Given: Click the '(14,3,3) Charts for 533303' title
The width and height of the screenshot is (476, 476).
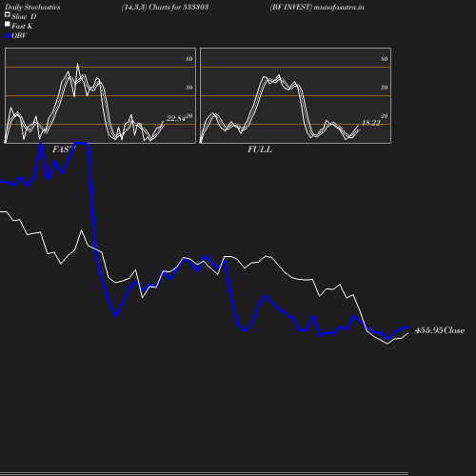Looking at the screenshot, I should pyautogui.click(x=165, y=8).
